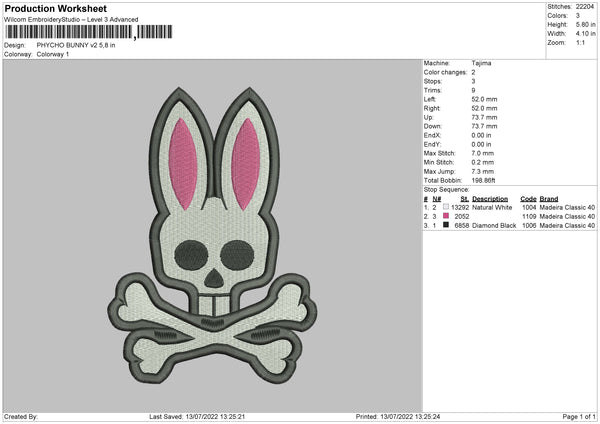Click stitch count 2052
600x424 pixels.
(461, 216)
